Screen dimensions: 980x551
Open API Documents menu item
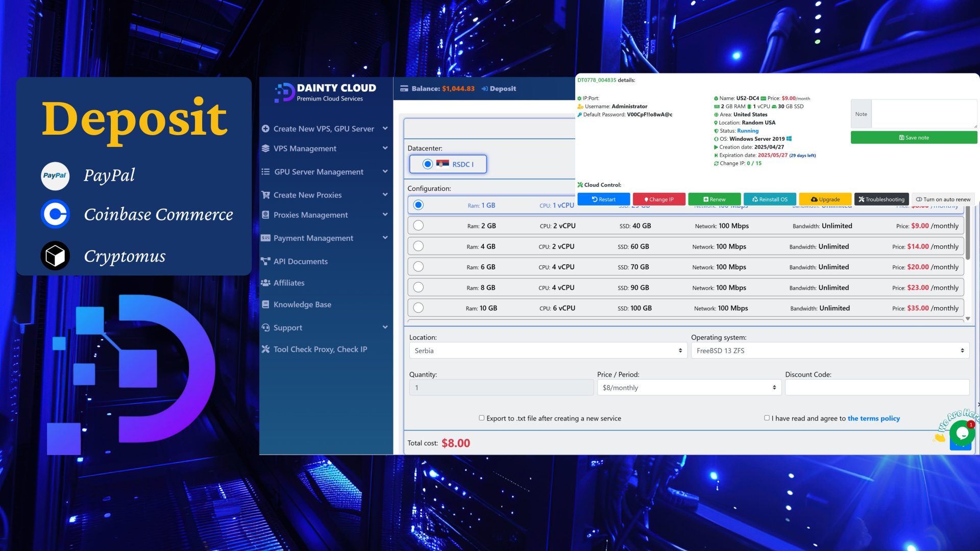pos(301,261)
